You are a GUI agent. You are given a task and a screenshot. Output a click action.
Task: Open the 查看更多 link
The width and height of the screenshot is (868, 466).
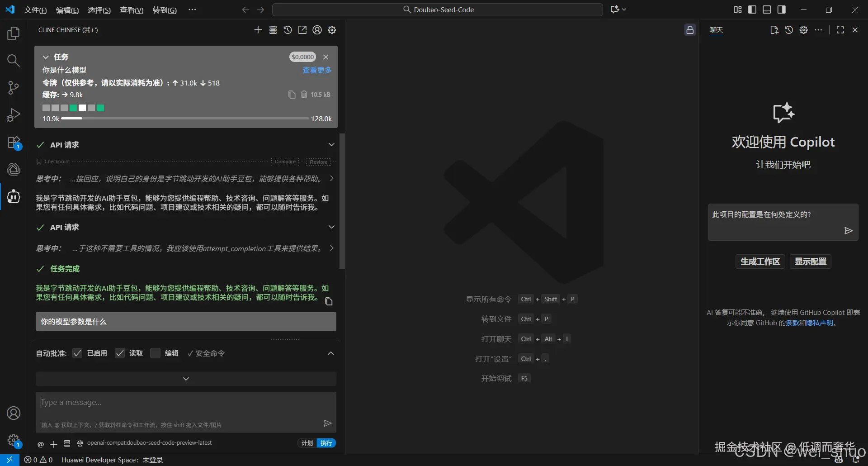pos(316,70)
